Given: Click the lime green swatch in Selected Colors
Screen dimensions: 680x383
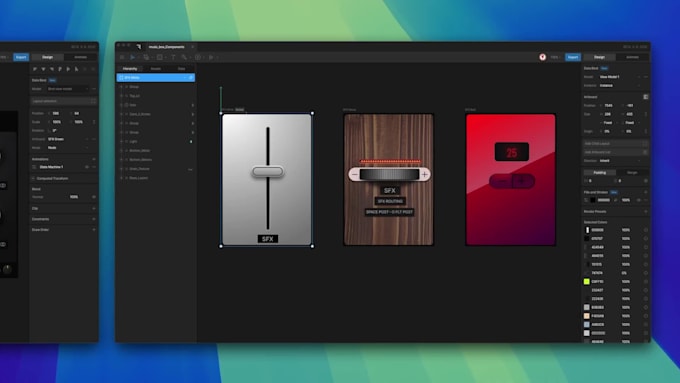Looking at the screenshot, I should 586,282.
